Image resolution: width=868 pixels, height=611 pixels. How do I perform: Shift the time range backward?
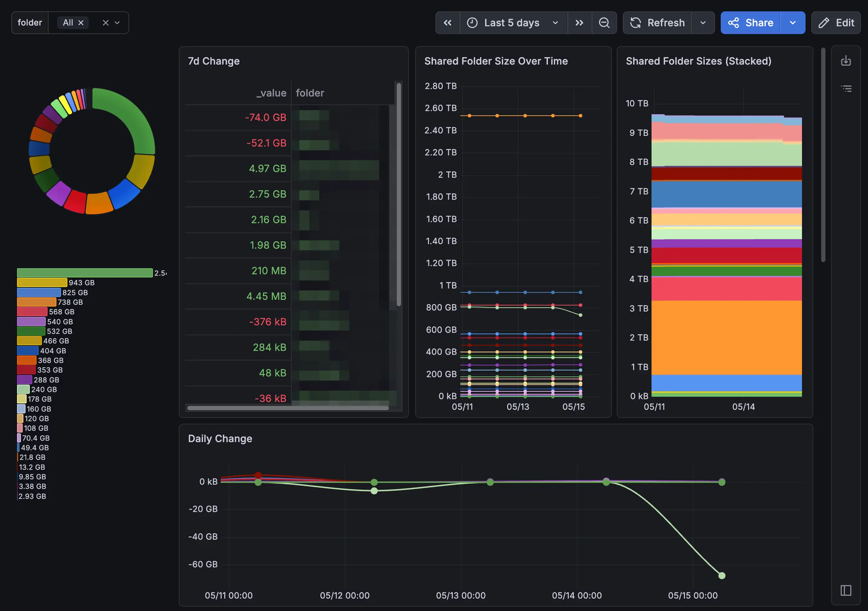(x=447, y=23)
